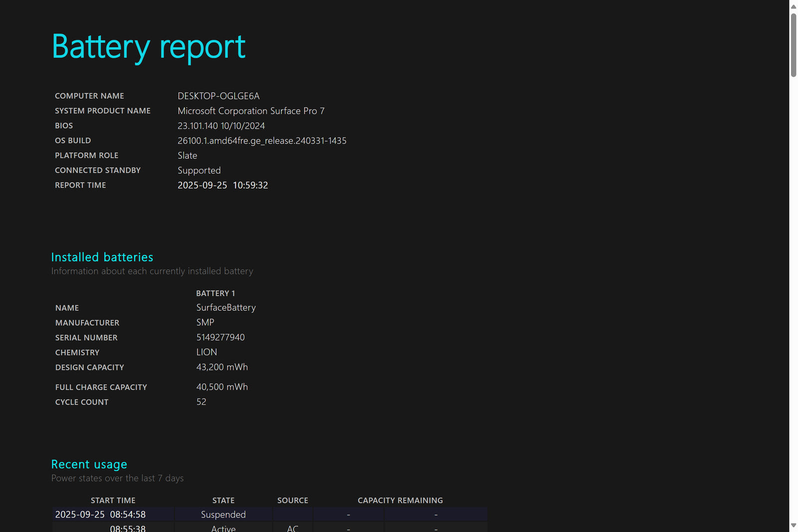Click the BATTERY 1 column label
The height and width of the screenshot is (532, 798).
(x=215, y=293)
